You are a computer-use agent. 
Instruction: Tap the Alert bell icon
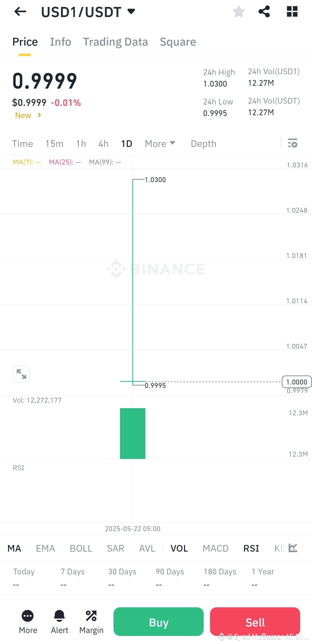[60, 616]
